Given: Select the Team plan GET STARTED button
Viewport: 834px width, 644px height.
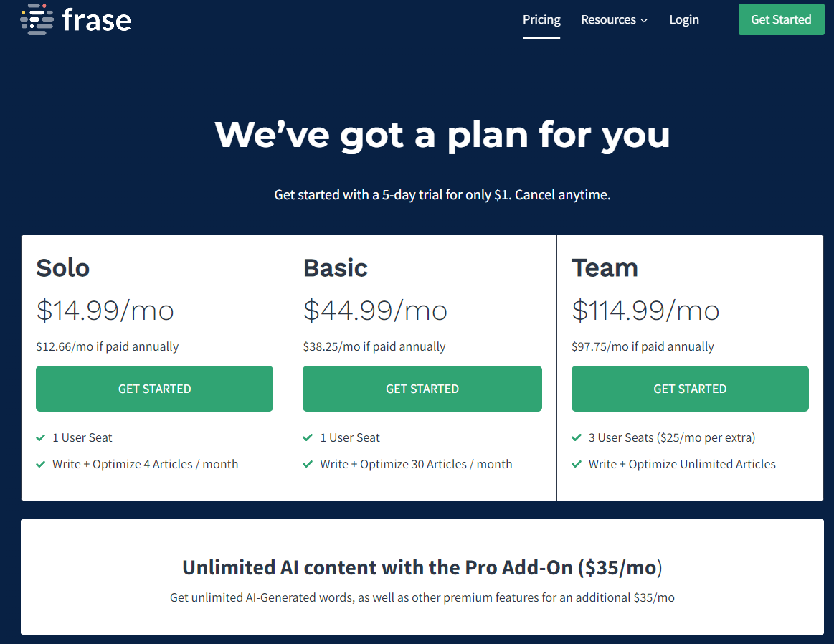Looking at the screenshot, I should pyautogui.click(x=690, y=389).
